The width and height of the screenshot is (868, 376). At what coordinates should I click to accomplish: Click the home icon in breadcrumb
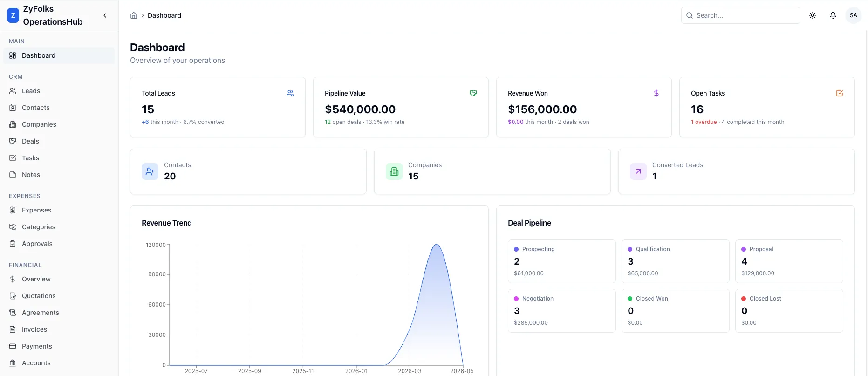coord(134,15)
